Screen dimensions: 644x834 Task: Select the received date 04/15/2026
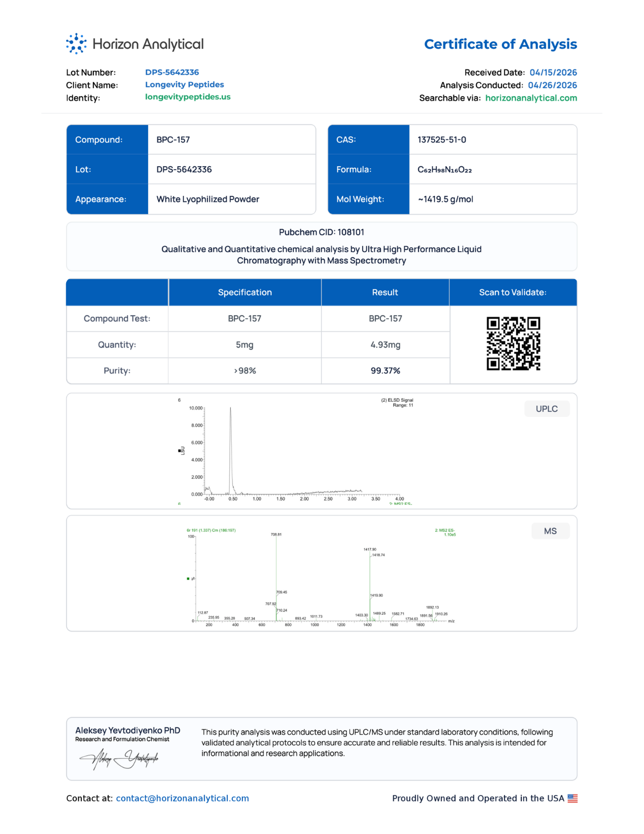(x=553, y=72)
